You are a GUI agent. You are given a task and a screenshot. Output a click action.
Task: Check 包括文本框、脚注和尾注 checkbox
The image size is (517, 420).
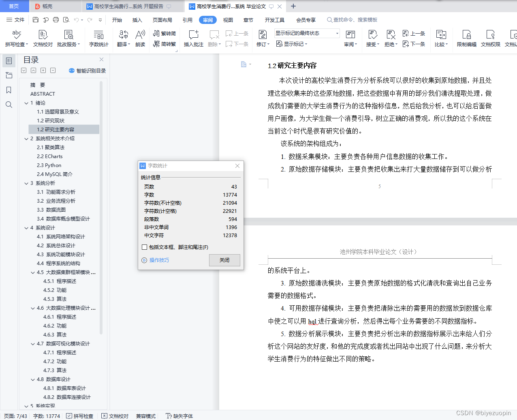pos(144,247)
